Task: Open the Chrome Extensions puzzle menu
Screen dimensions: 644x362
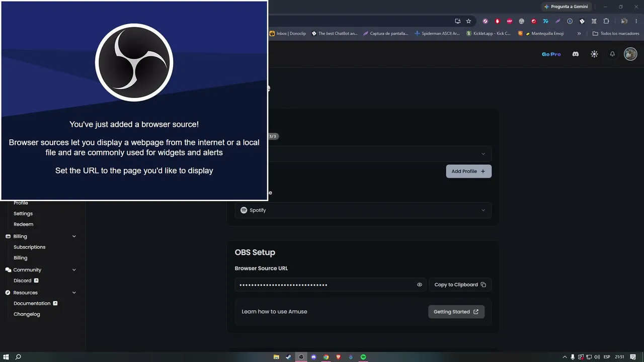Action: pyautogui.click(x=606, y=21)
